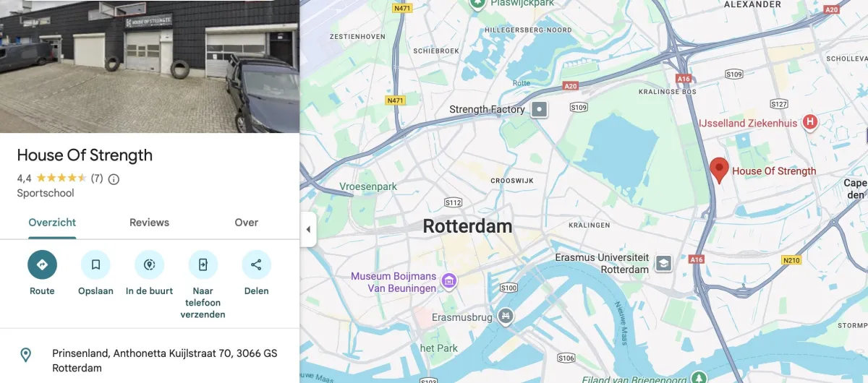Collapse the side panel with arrow
Screen dimensions: 868x383
pos(308,230)
